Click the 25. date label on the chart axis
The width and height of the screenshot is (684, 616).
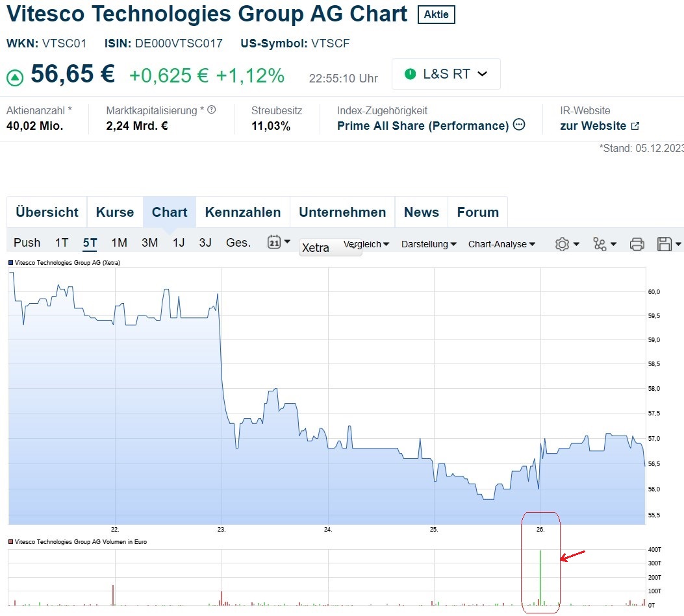[434, 529]
